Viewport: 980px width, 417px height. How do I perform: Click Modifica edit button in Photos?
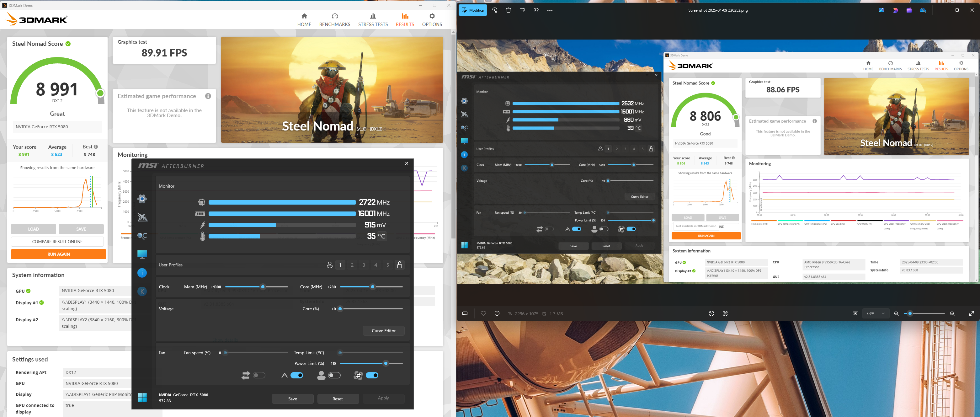472,10
